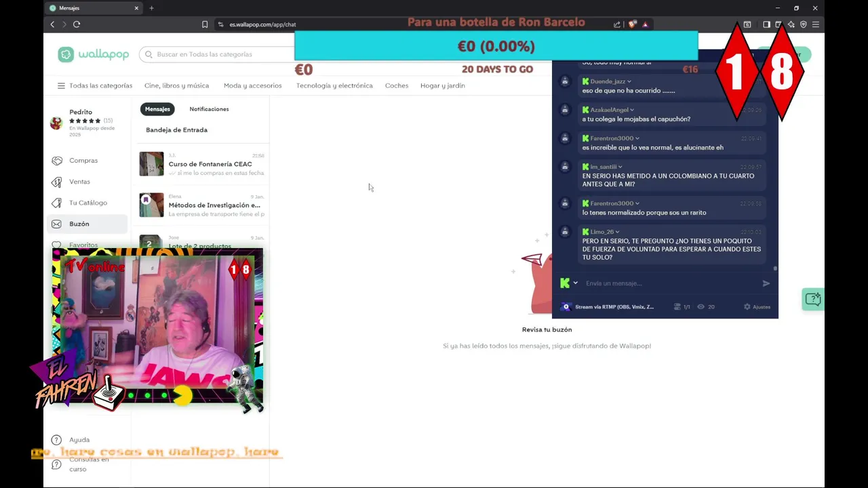Open the Coches category

(397, 86)
